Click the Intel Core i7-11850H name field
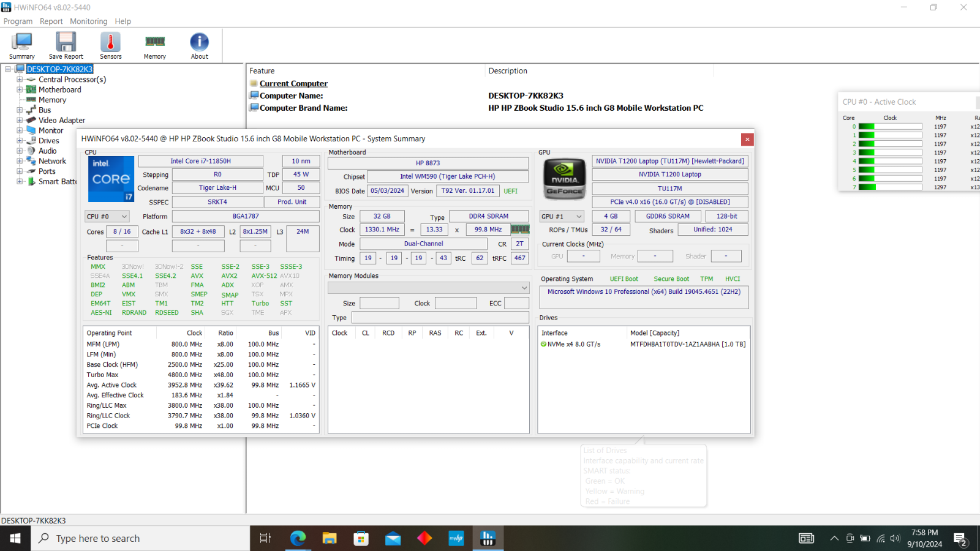980x551 pixels. (201, 161)
